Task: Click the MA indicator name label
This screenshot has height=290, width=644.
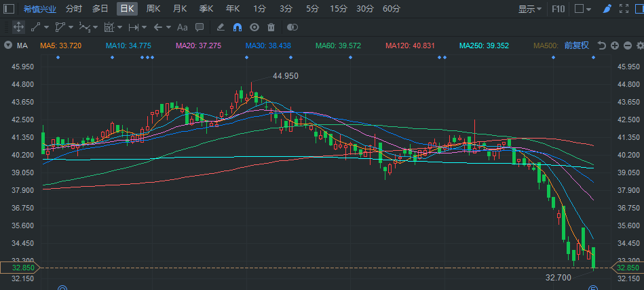Action: click(22, 46)
